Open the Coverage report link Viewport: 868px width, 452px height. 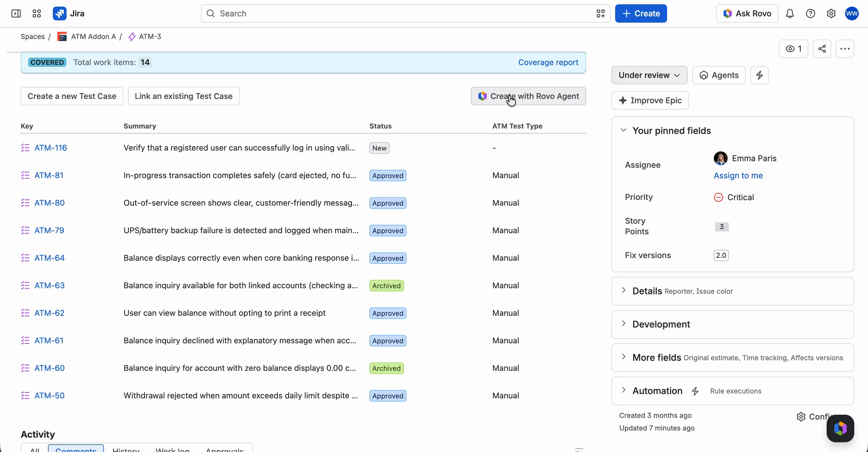[x=548, y=62]
